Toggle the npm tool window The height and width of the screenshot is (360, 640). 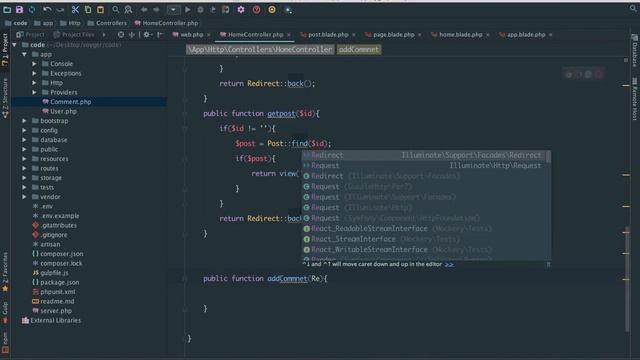(5, 342)
